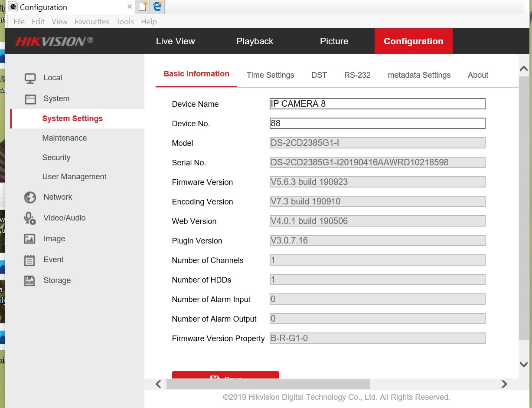Click the Event calendar icon
532x408 pixels.
click(29, 260)
